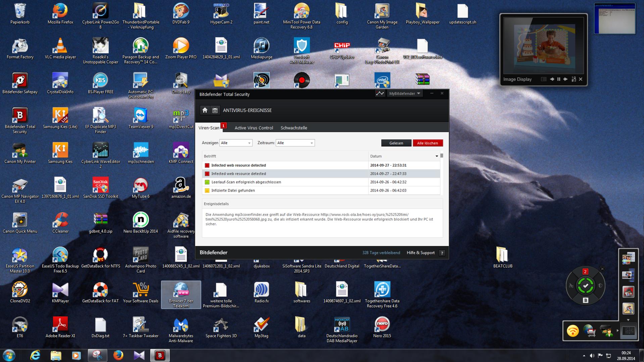Show hidden system tray icons arrow
This screenshot has width=644, height=362.
[584, 356]
